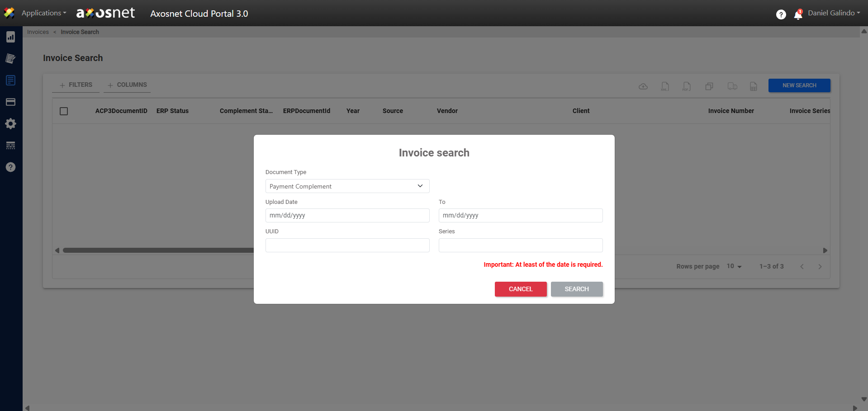The width and height of the screenshot is (868, 411).
Task: Click the table's scroll-left arrow
Action: click(x=57, y=250)
